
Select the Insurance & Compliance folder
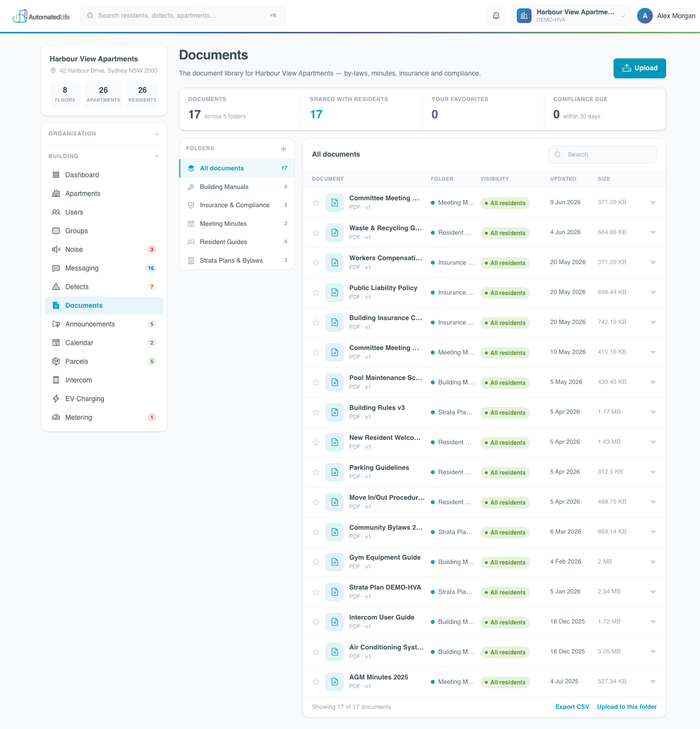(x=237, y=205)
